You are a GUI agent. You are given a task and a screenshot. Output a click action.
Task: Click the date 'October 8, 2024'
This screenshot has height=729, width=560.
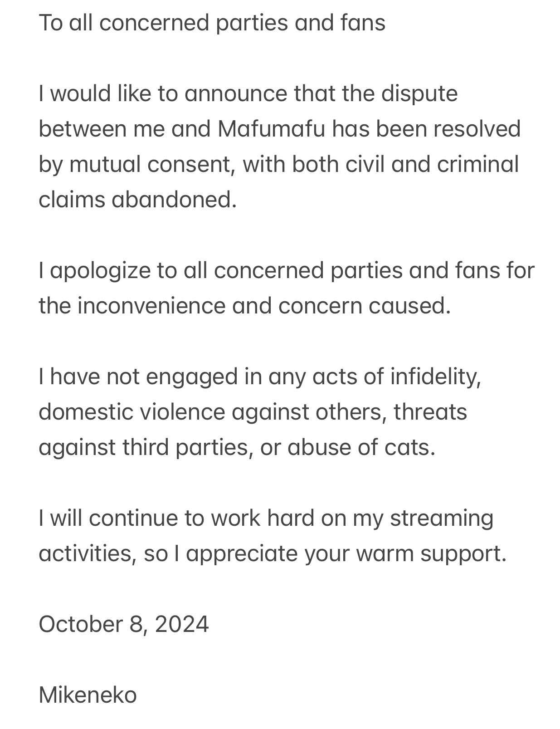coord(123,624)
